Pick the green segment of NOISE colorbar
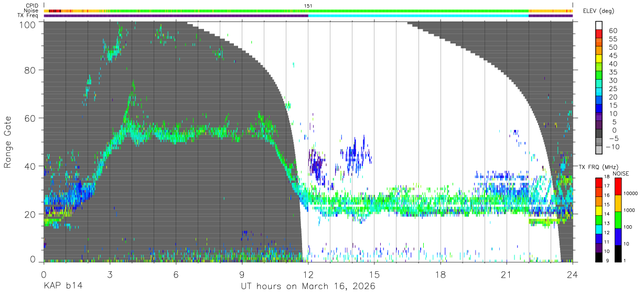Viewport: 644px width, 297px height. (x=618, y=219)
